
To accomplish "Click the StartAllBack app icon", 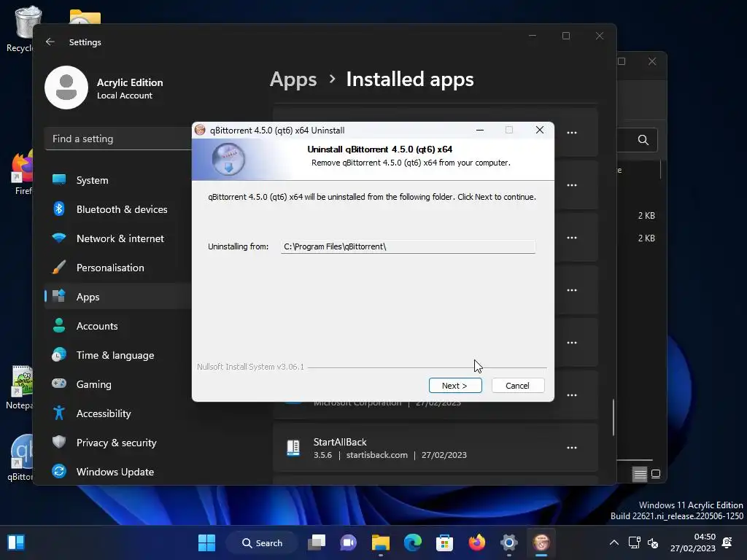I will click(293, 448).
